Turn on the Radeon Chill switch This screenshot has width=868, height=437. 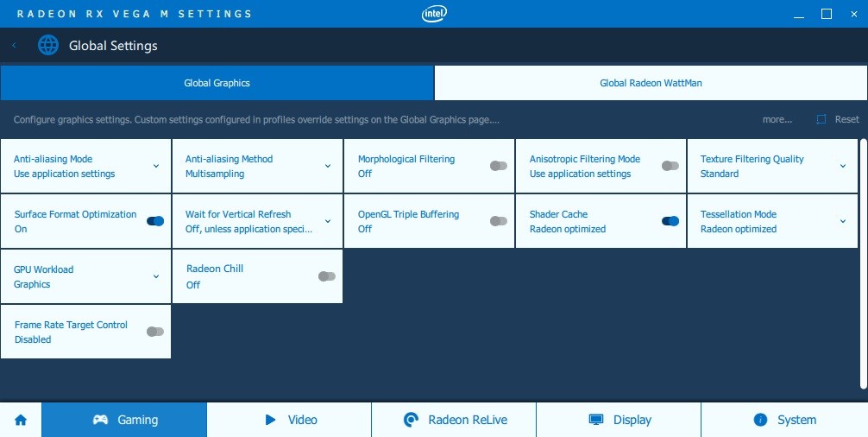pyautogui.click(x=327, y=276)
